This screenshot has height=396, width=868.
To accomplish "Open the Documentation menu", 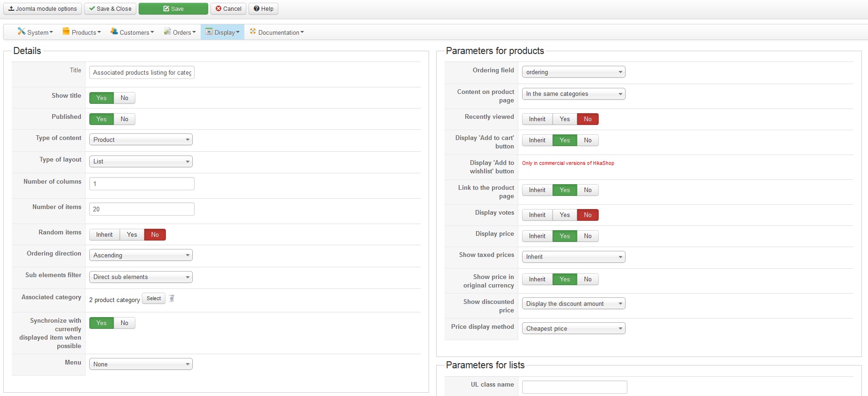I will tap(277, 32).
